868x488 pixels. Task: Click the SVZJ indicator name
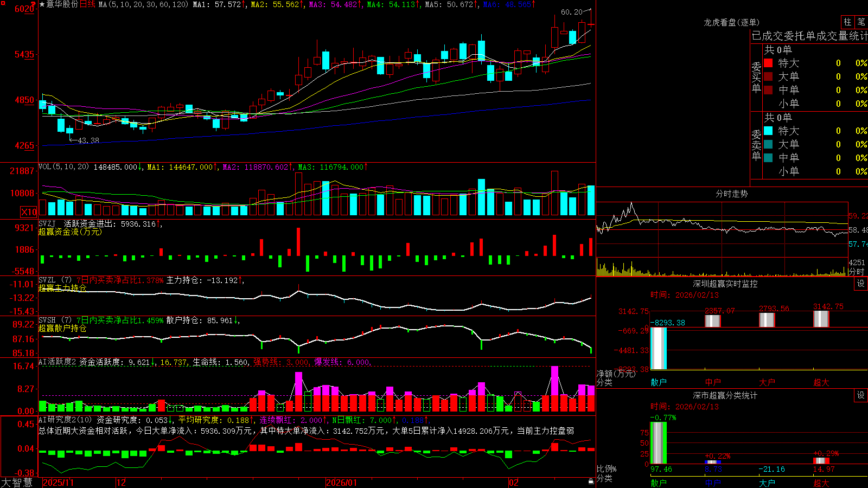tap(47, 223)
